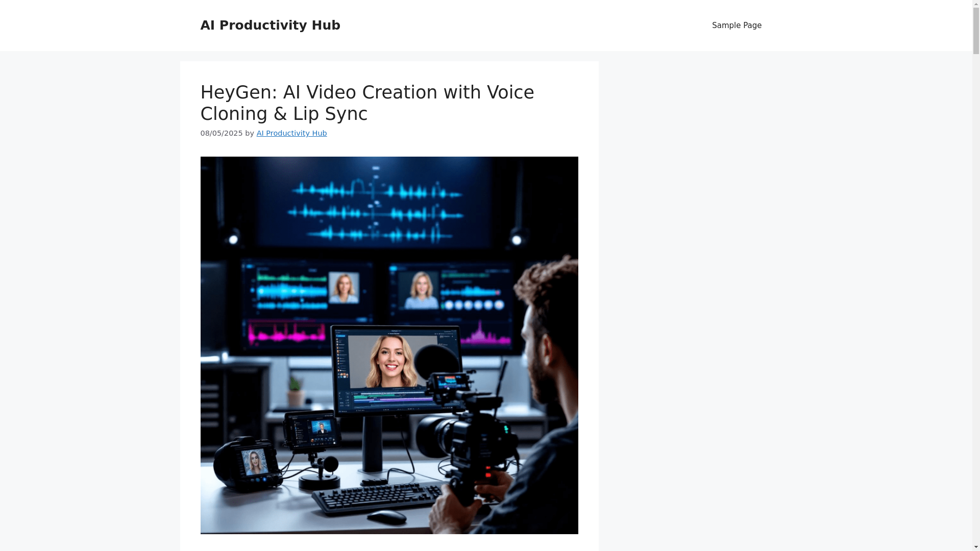The height and width of the screenshot is (551, 980).
Task: Click the 08/05/2025 post date
Action: click(221, 133)
